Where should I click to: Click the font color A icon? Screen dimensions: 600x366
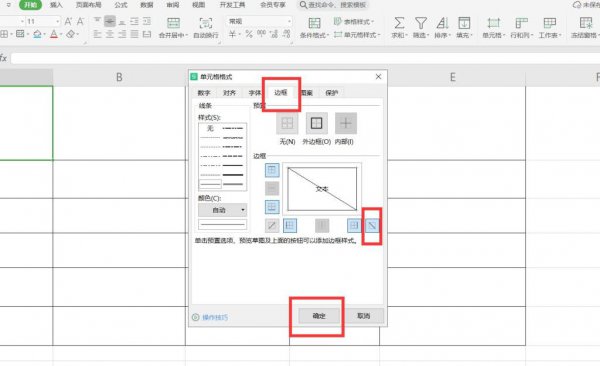point(54,34)
